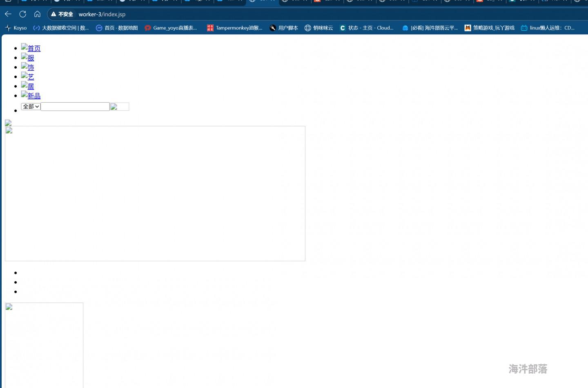Click the broken-image search submit button

(120, 107)
